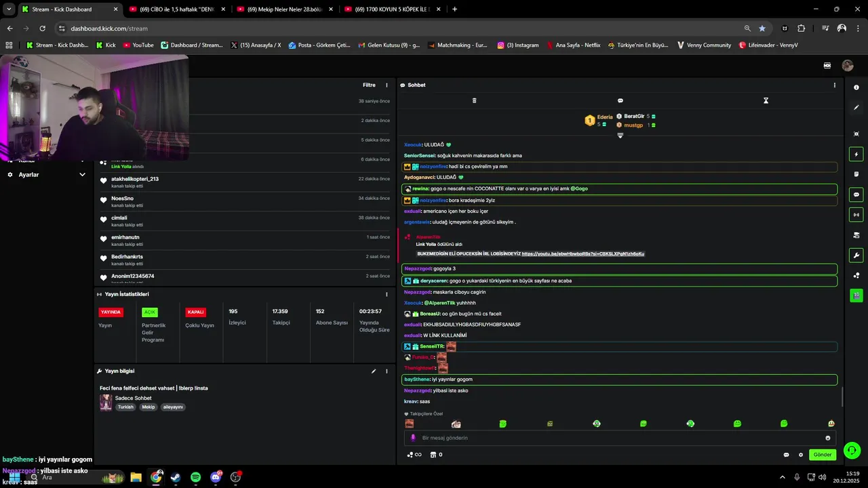This screenshot has height=488, width=868.
Task: Open Spotify from the taskbar
Action: coord(195,477)
